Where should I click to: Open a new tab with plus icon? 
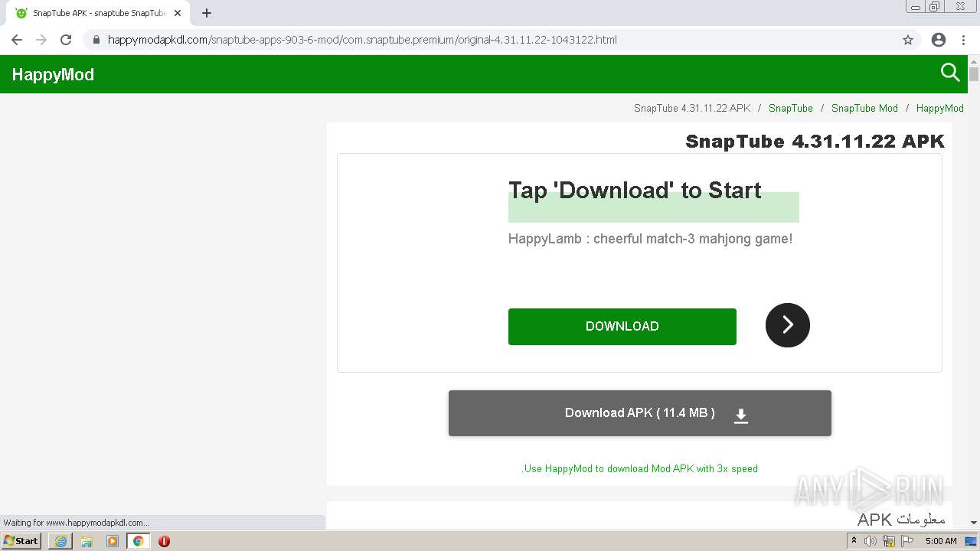[x=207, y=13]
